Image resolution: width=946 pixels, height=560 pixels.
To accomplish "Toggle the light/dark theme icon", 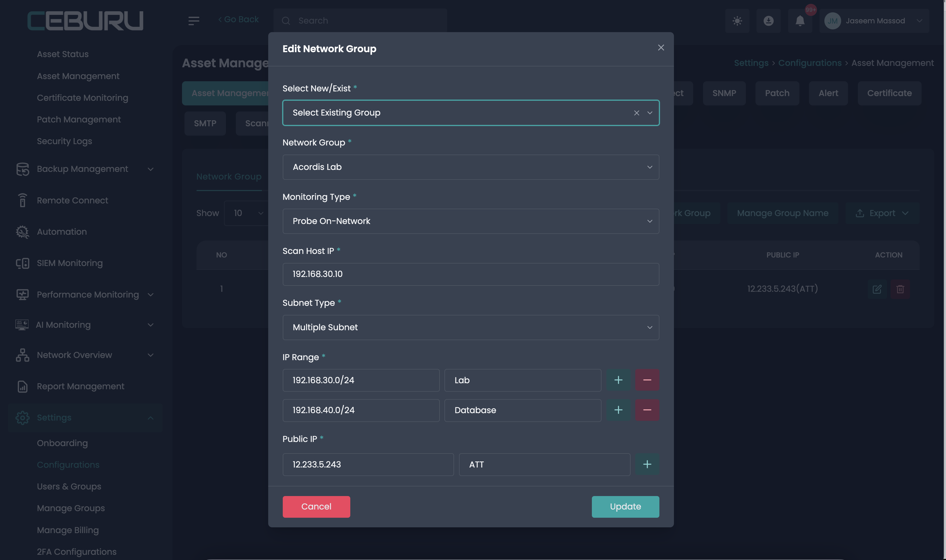I will click(x=737, y=21).
